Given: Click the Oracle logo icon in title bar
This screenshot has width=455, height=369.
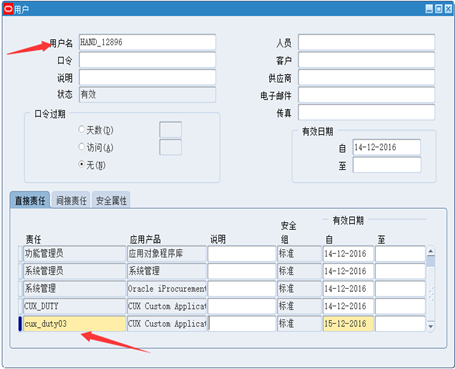Looking at the screenshot, I should point(8,9).
